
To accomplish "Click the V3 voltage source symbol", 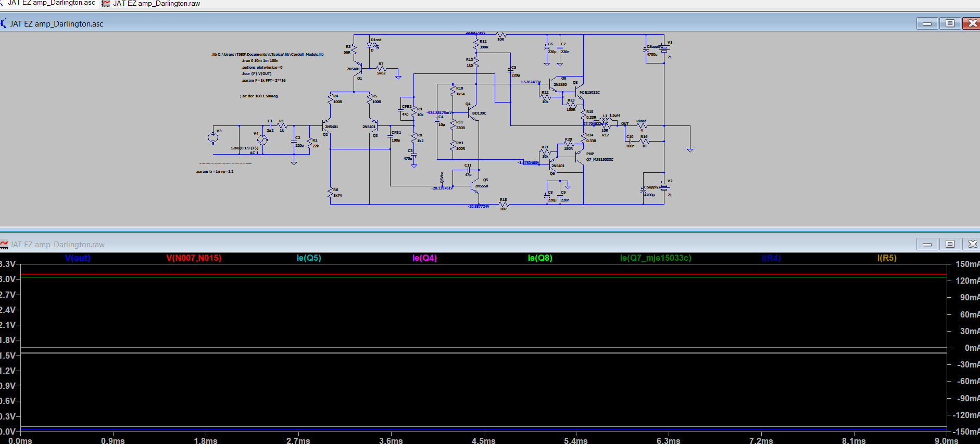I will [213, 137].
